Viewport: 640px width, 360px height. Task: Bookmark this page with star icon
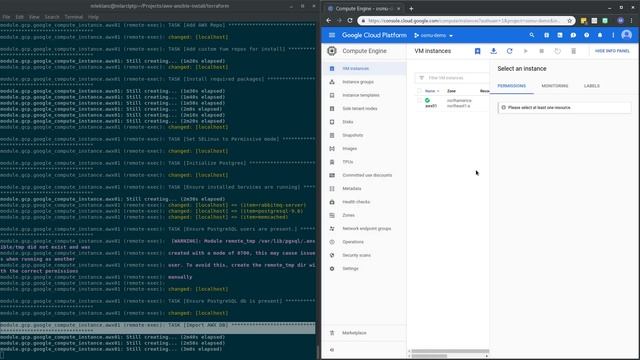[x=570, y=20]
